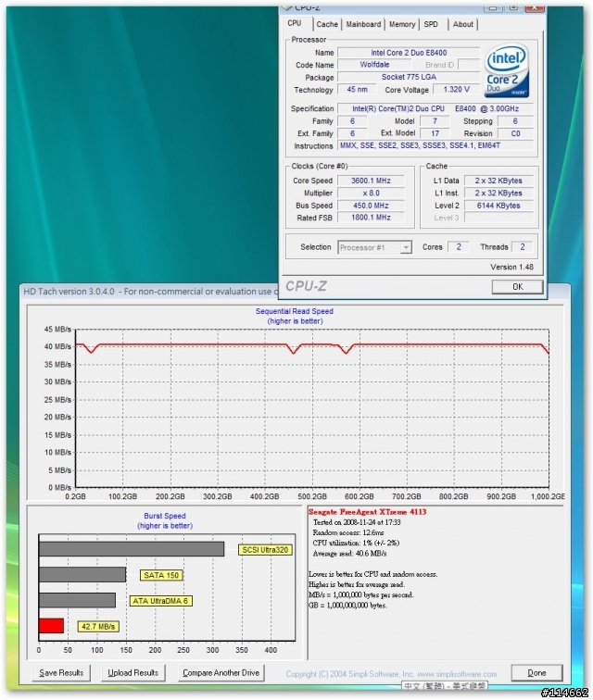Image resolution: width=593 pixels, height=700 pixels.
Task: Click the 42.7 MB/s burst speed label
Action: pyautogui.click(x=98, y=626)
